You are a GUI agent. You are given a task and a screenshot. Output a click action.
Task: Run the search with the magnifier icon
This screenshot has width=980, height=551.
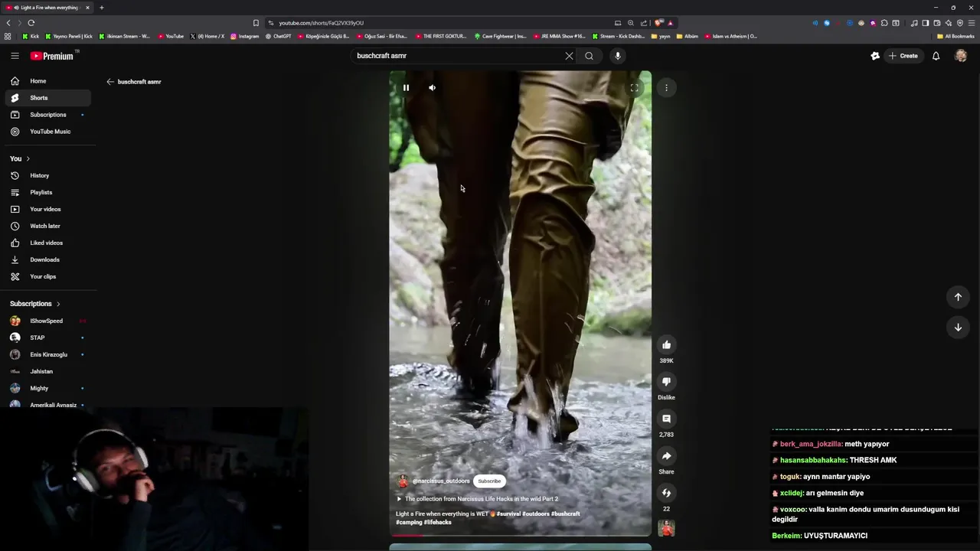(589, 56)
